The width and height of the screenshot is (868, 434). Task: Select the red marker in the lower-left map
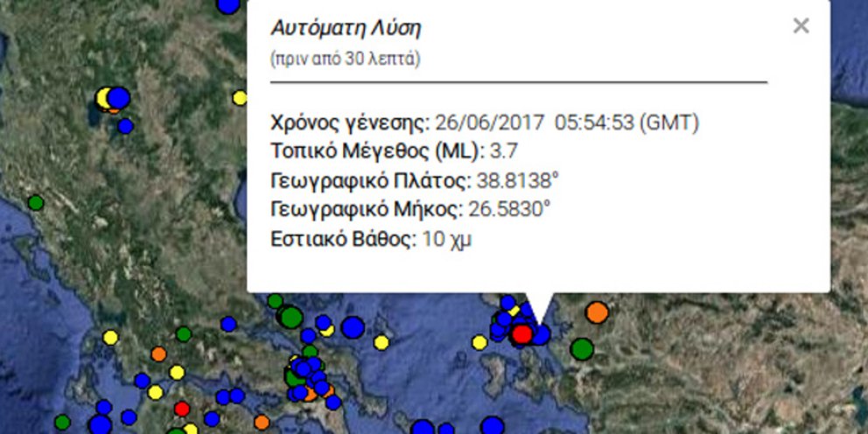[182, 409]
